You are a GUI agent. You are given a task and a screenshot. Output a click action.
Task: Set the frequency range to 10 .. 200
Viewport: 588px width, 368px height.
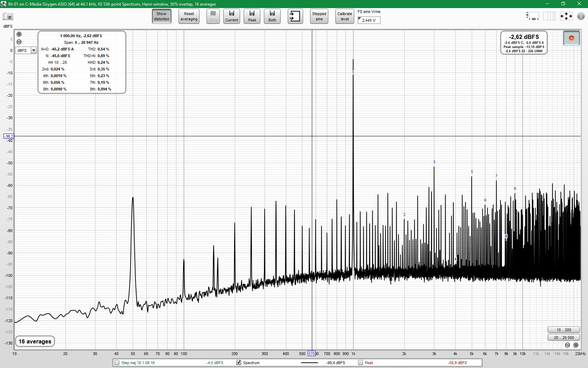tap(563, 330)
